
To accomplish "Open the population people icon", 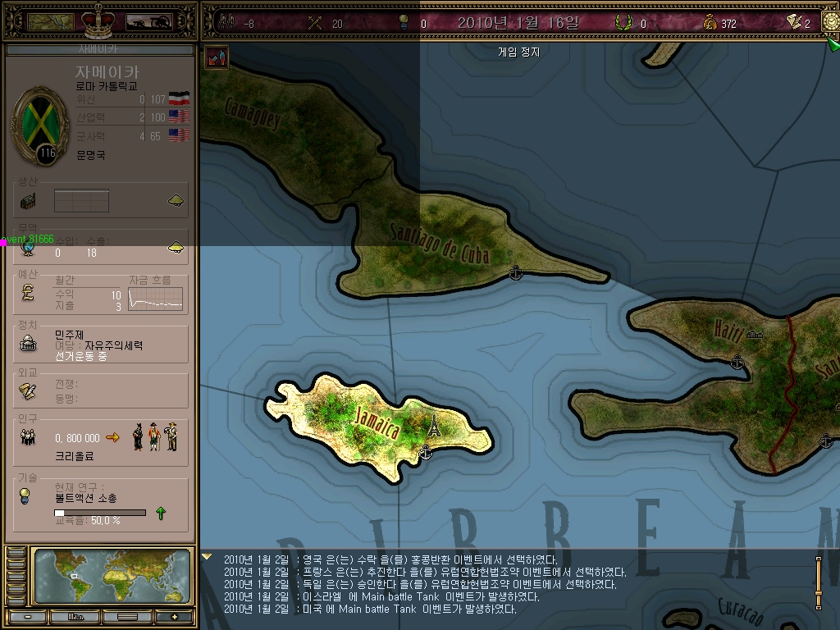I will pyautogui.click(x=28, y=437).
